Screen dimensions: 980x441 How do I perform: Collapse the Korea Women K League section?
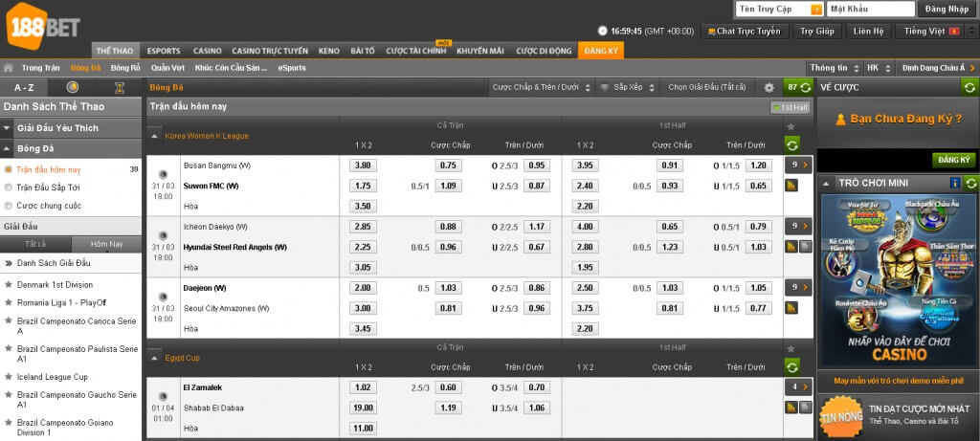[x=154, y=136]
